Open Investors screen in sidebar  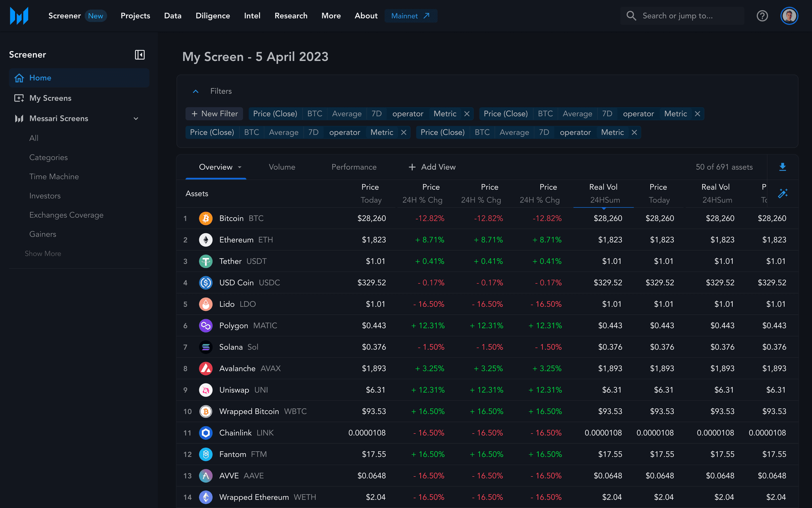click(45, 196)
